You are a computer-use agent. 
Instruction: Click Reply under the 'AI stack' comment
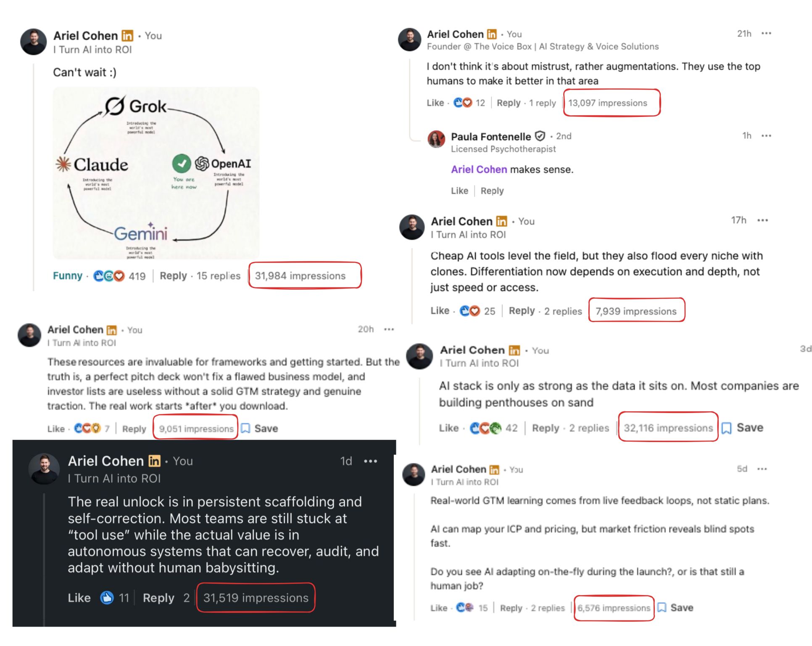[545, 428]
